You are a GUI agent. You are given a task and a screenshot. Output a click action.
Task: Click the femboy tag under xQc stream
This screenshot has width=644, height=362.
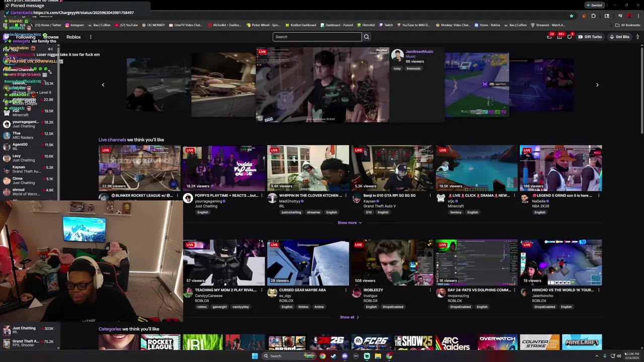(456, 212)
